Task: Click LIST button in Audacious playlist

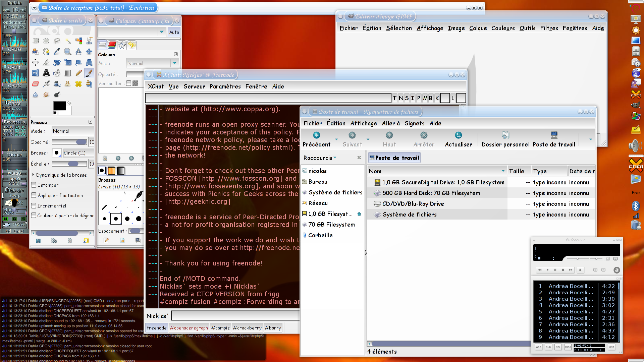Action: [611, 347]
